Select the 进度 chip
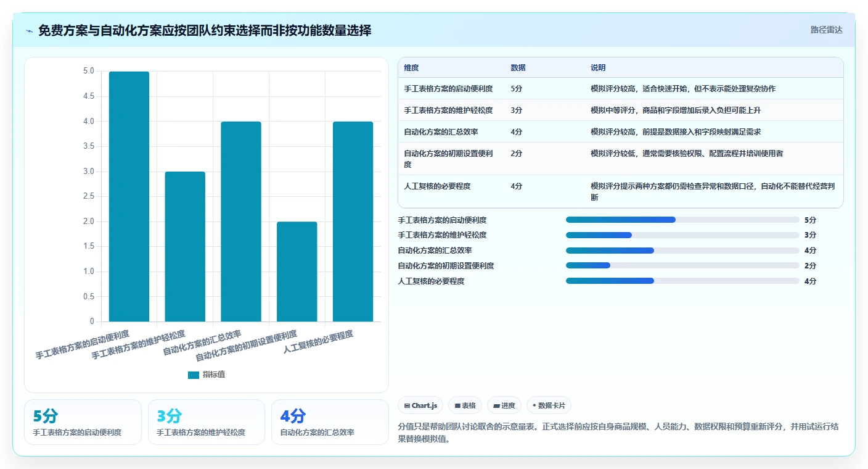Screen dimensions: 868x469 tap(504, 405)
